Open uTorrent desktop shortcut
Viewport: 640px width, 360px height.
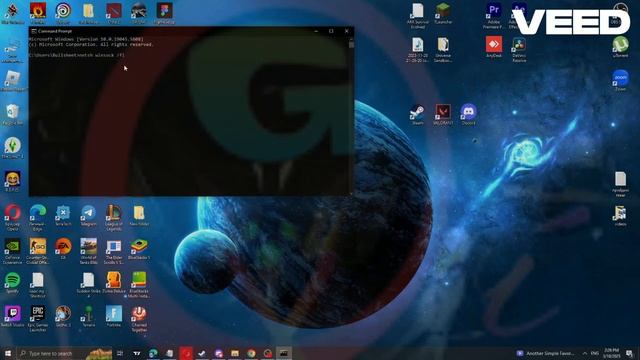pos(620,47)
